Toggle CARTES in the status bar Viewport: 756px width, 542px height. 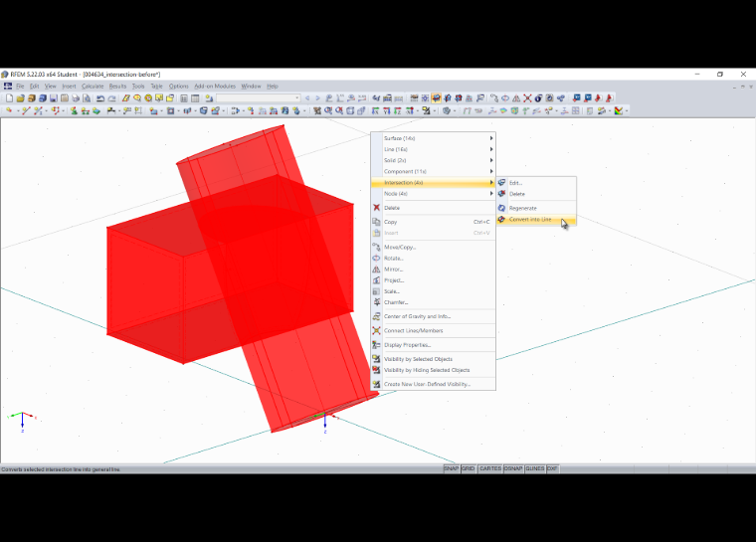click(x=490, y=468)
